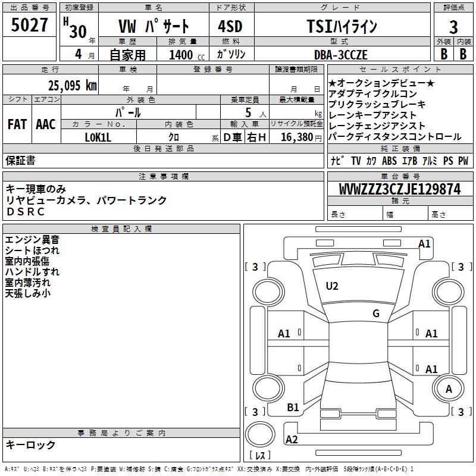Screen dimensions: 476x476
Task: Click the inspector note ハンドルすれ
Action: [32, 272]
